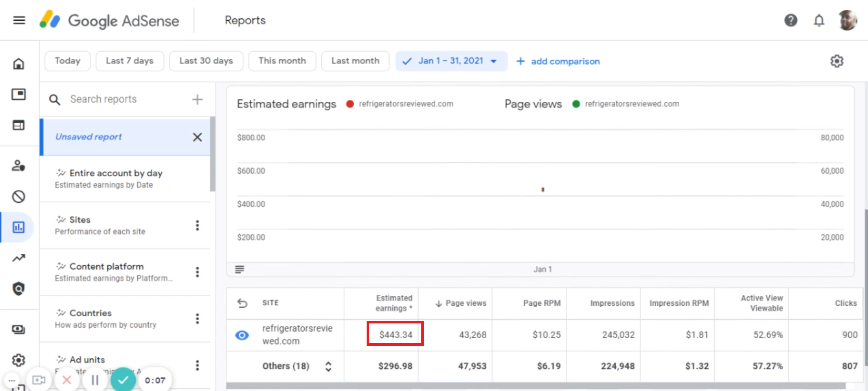Open the Ads section in the sidebar

pyautogui.click(x=19, y=94)
